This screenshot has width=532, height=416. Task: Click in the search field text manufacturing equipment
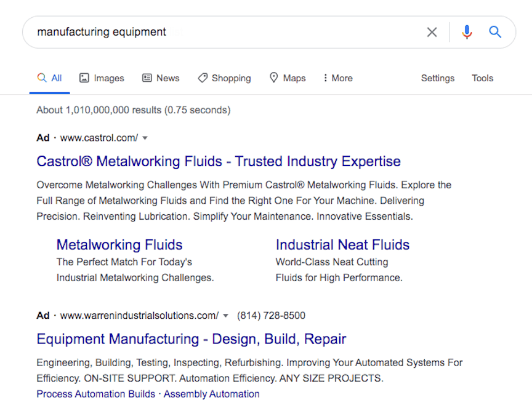click(x=102, y=32)
